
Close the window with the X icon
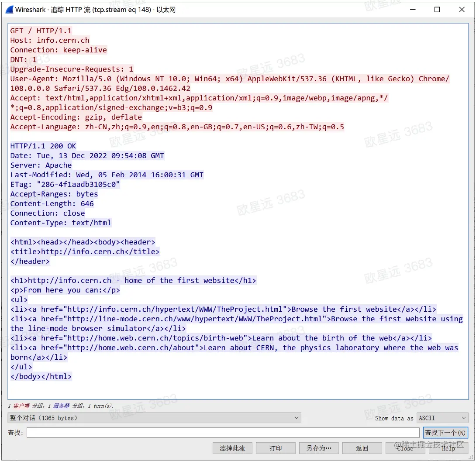(x=462, y=10)
